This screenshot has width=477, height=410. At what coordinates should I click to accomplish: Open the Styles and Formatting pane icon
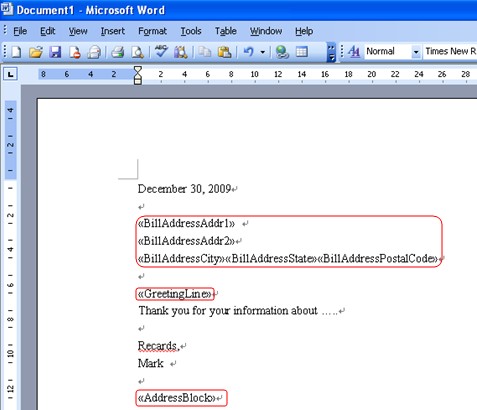(x=354, y=52)
